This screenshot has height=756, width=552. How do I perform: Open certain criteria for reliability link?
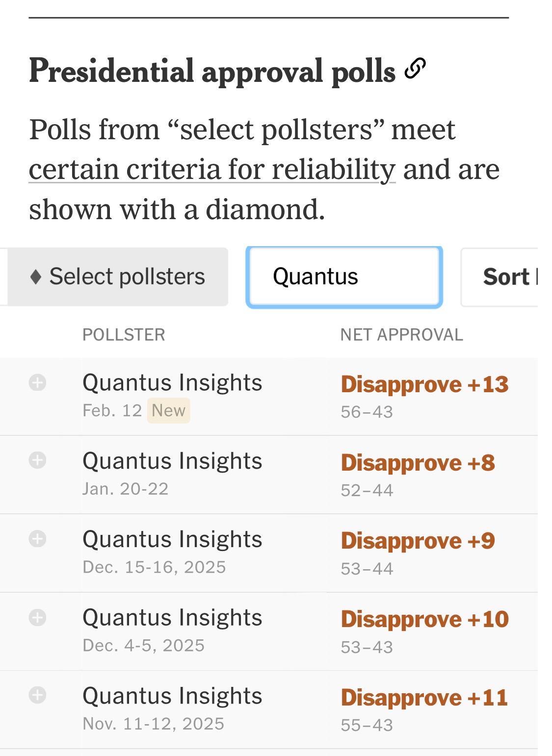point(212,170)
